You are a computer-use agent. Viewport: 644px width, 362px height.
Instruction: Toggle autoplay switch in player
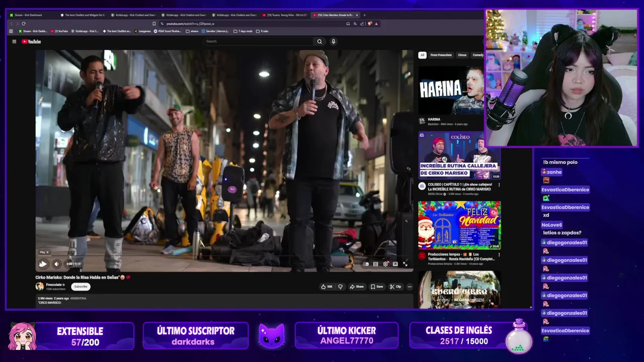point(367,264)
